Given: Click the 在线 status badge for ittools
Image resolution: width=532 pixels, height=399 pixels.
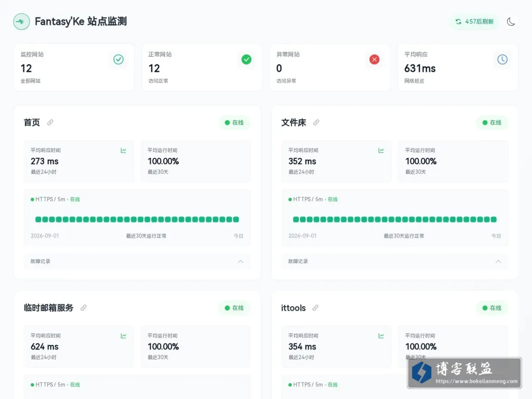Looking at the screenshot, I should coord(492,308).
